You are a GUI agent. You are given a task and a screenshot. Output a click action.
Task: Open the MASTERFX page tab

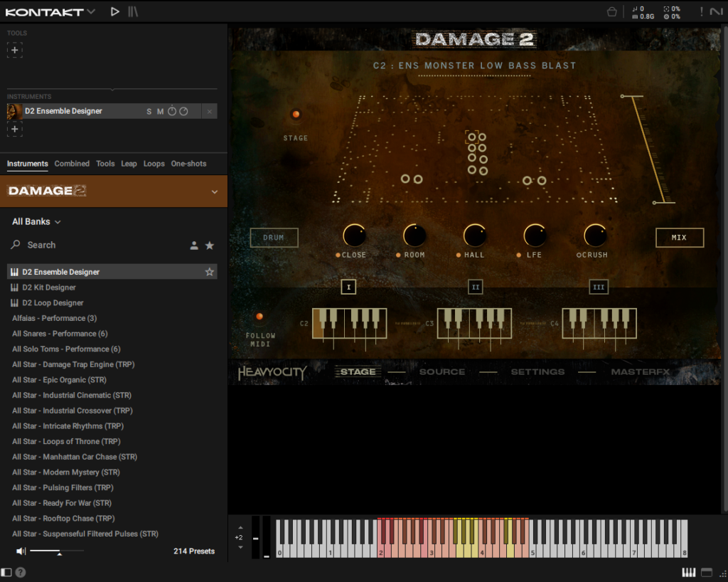(x=639, y=371)
